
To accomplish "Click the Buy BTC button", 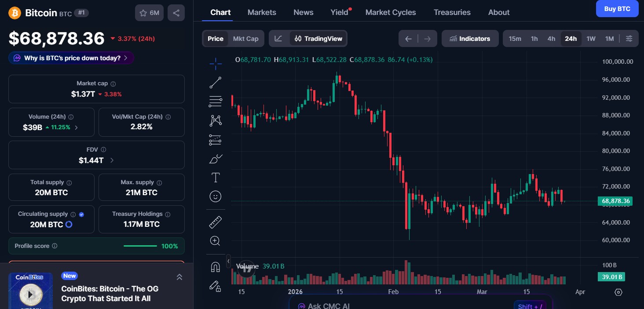I will [x=617, y=8].
